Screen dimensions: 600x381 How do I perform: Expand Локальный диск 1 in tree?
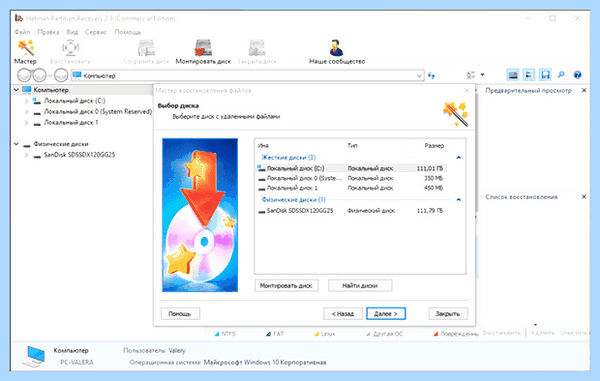pyautogui.click(x=26, y=123)
